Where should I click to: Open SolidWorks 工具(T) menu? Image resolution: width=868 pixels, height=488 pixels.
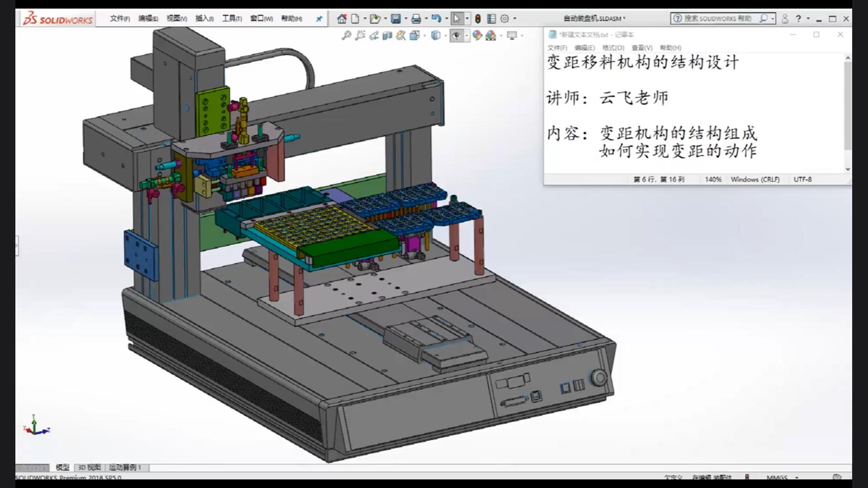[x=232, y=19]
